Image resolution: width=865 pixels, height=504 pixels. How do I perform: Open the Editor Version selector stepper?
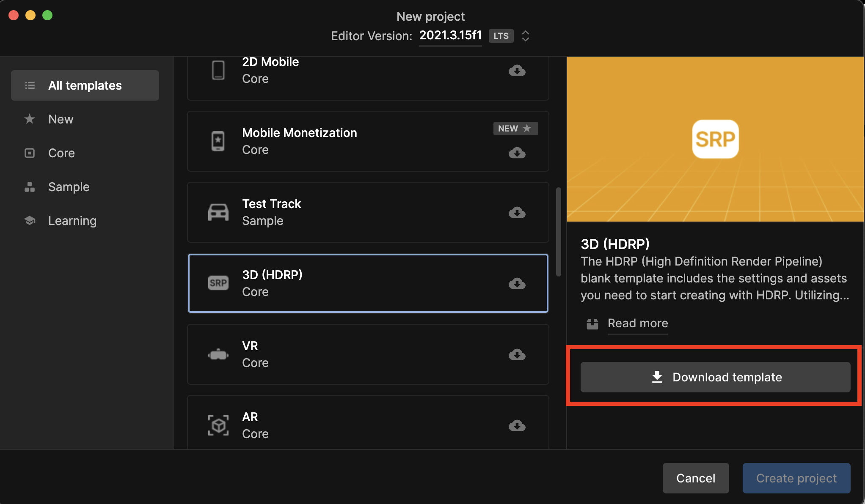tap(525, 36)
